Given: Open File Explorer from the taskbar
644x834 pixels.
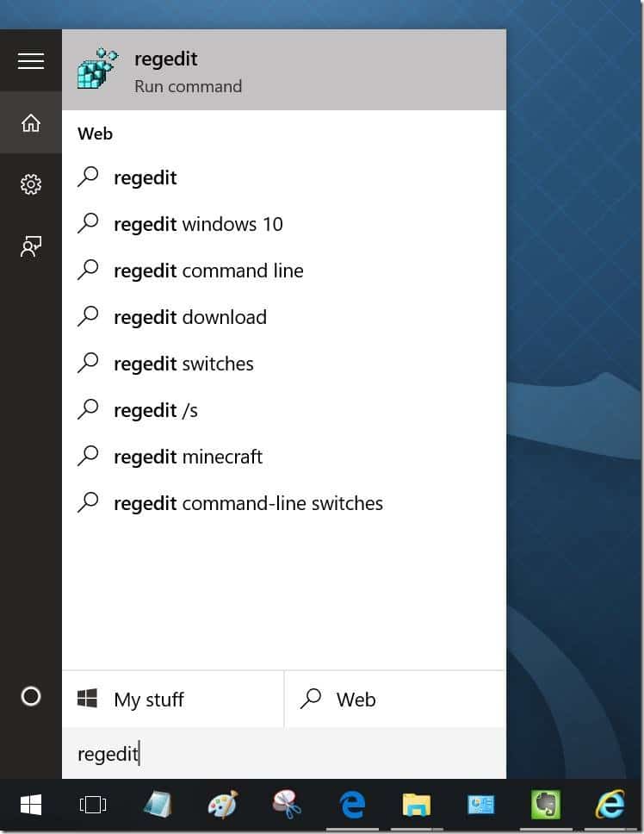Looking at the screenshot, I should pyautogui.click(x=416, y=805).
